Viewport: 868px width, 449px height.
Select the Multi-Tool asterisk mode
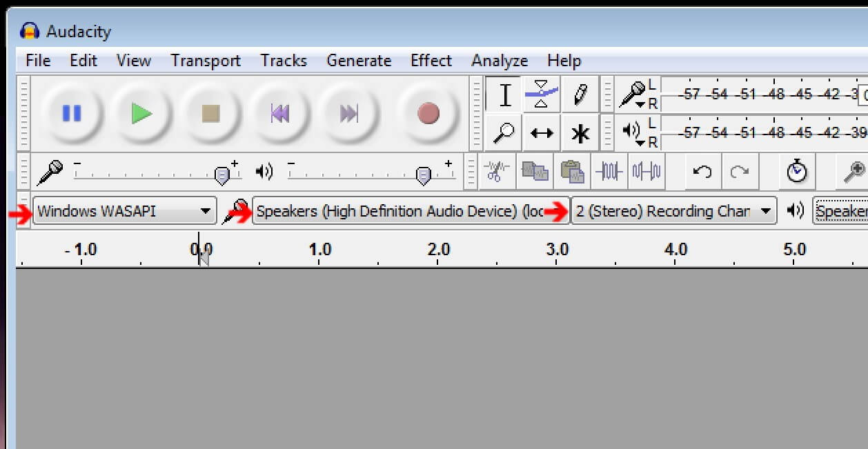tap(580, 132)
